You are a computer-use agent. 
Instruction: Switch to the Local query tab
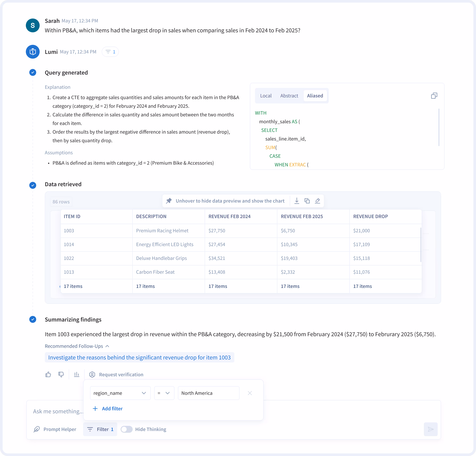[266, 96]
